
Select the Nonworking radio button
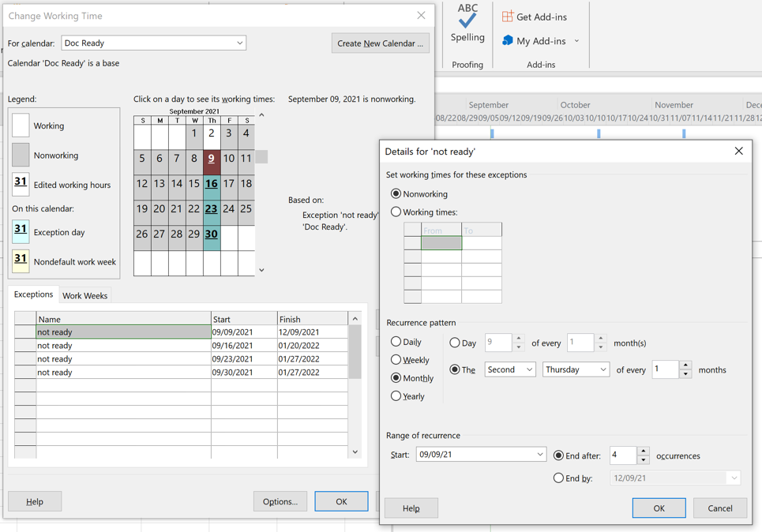[x=396, y=194]
